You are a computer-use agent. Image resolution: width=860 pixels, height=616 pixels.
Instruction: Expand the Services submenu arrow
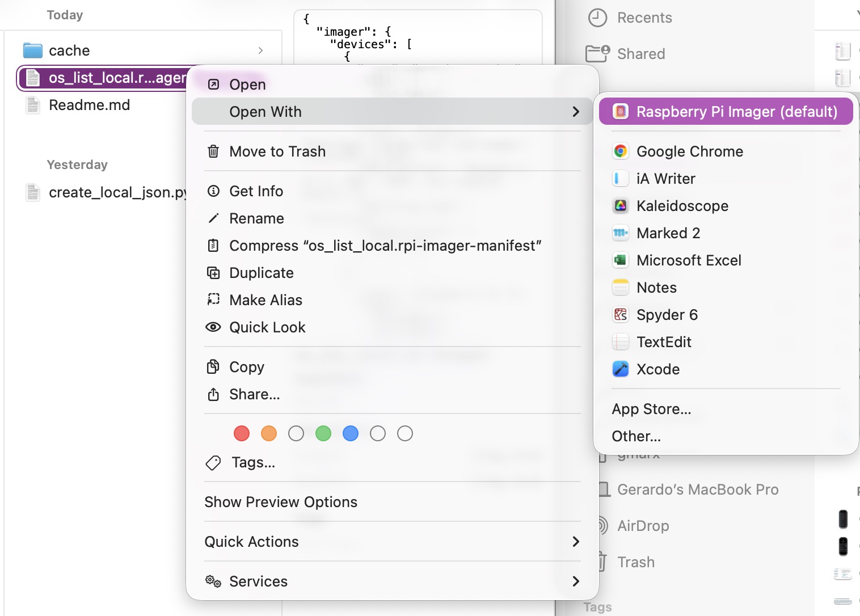pyautogui.click(x=576, y=581)
